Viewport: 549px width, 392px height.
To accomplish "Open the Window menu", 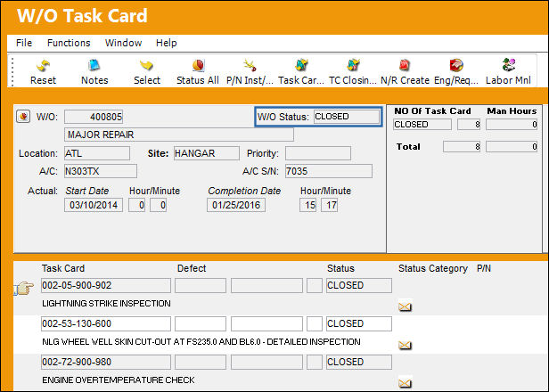I will point(123,43).
